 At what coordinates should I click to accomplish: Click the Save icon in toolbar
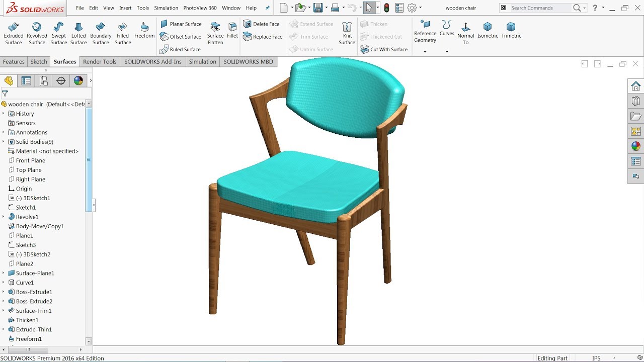317,8
